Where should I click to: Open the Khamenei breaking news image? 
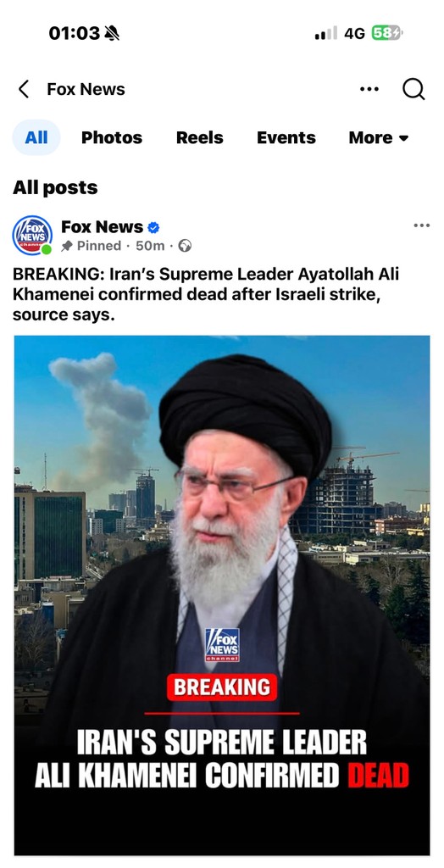(x=222, y=595)
